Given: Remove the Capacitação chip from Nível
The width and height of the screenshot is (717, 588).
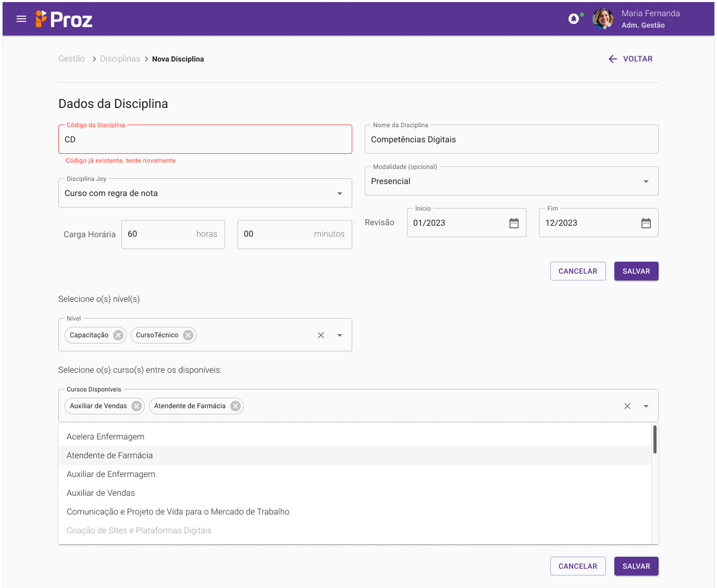Looking at the screenshot, I should point(118,335).
